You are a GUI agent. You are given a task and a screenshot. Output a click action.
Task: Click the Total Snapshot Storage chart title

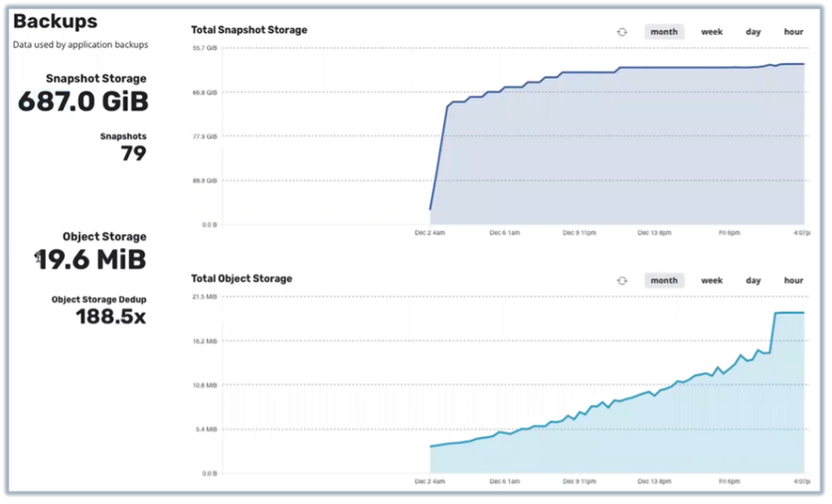[x=249, y=30]
